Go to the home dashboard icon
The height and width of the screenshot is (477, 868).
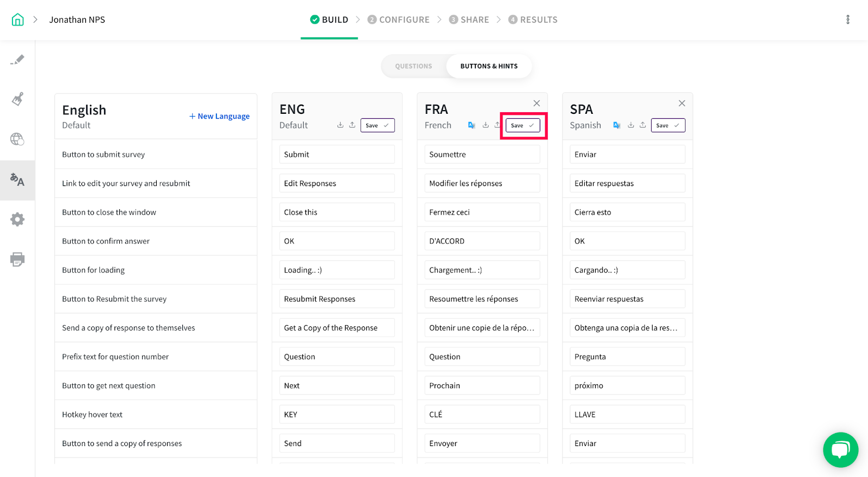[x=18, y=20]
